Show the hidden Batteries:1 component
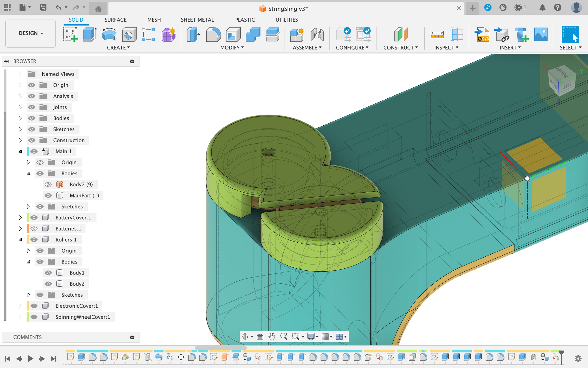 point(34,229)
